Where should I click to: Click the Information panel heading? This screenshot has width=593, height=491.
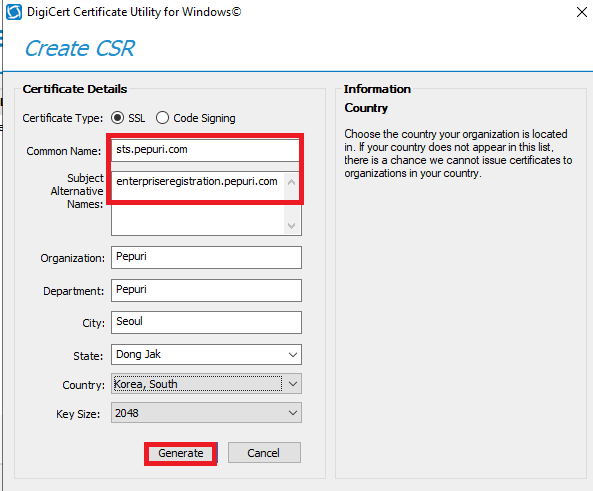point(377,89)
